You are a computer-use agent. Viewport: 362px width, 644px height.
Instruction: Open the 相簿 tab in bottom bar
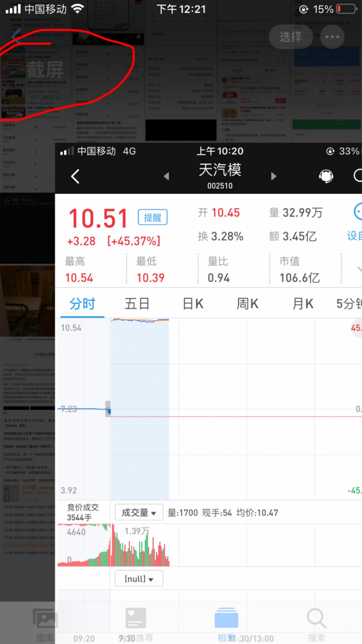pyautogui.click(x=226, y=625)
